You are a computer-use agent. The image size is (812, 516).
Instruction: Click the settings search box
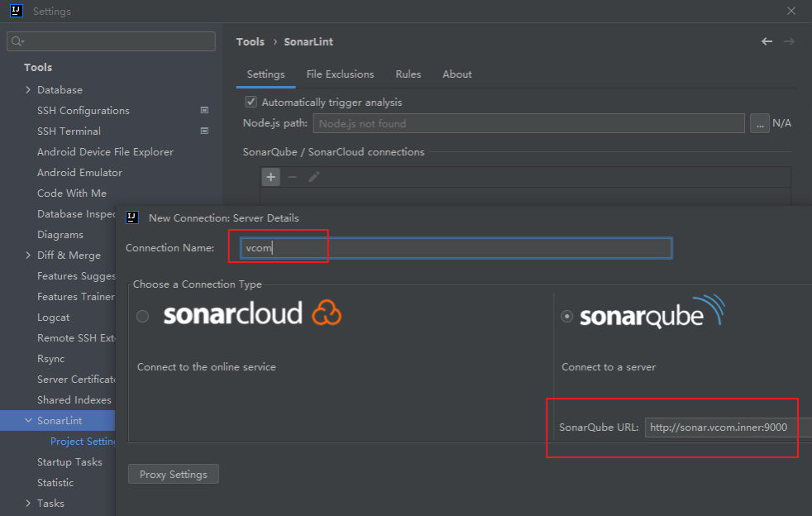click(x=112, y=41)
